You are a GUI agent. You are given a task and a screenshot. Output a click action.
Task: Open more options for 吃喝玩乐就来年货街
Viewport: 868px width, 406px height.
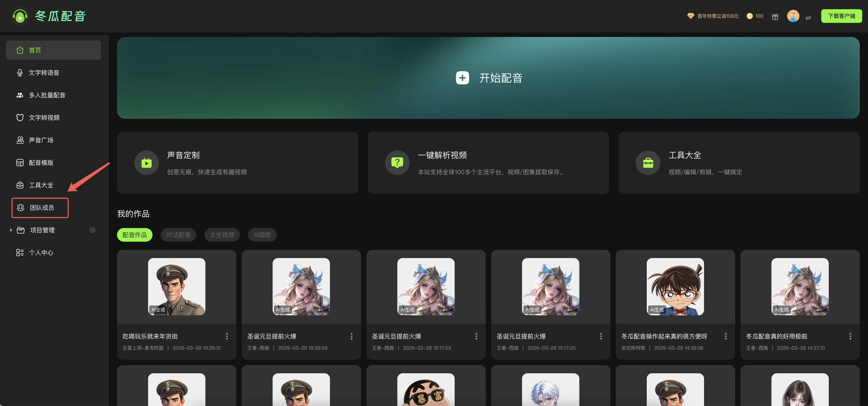coord(227,336)
